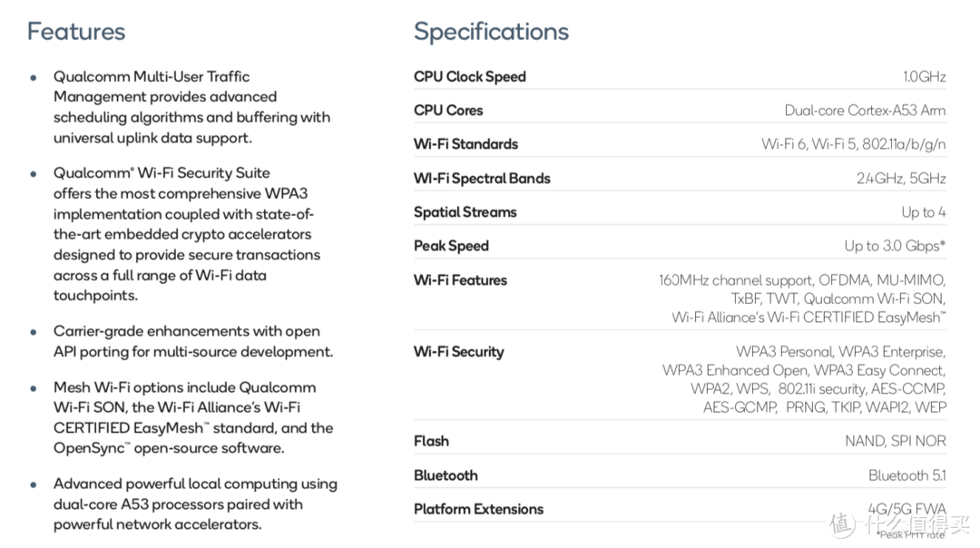Viewport: 980px width, 548px height.
Task: Click the CPU Clock Speed label
Action: (469, 76)
